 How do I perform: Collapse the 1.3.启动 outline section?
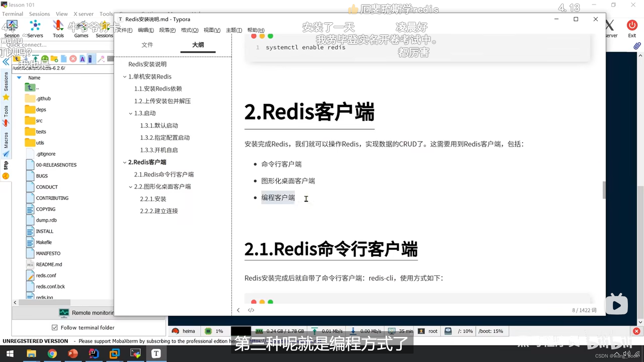tap(130, 113)
